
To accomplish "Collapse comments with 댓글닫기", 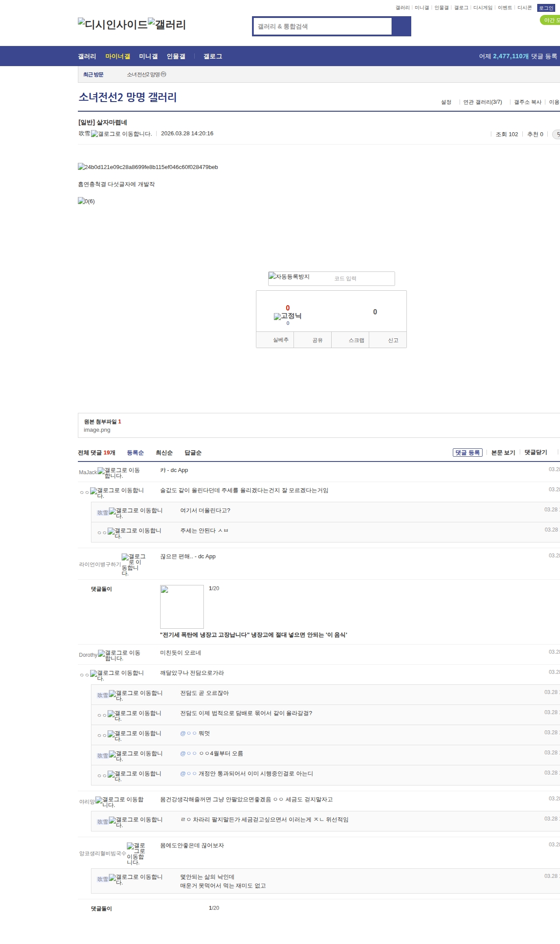I will pyautogui.click(x=535, y=452).
